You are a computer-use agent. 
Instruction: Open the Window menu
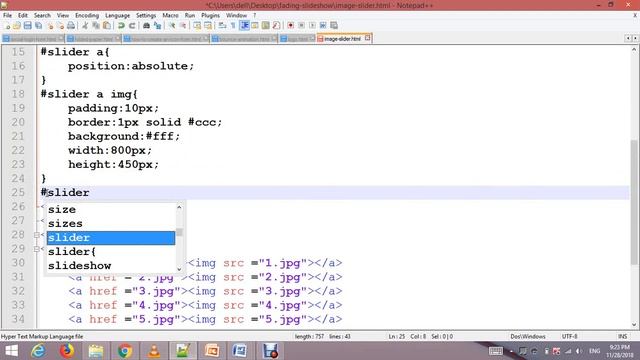tap(236, 16)
